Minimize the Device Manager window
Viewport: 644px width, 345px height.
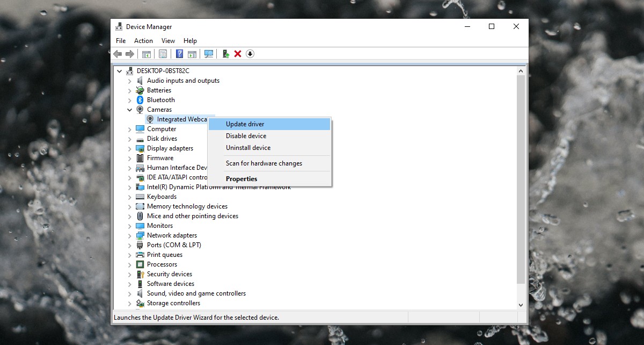tap(467, 26)
